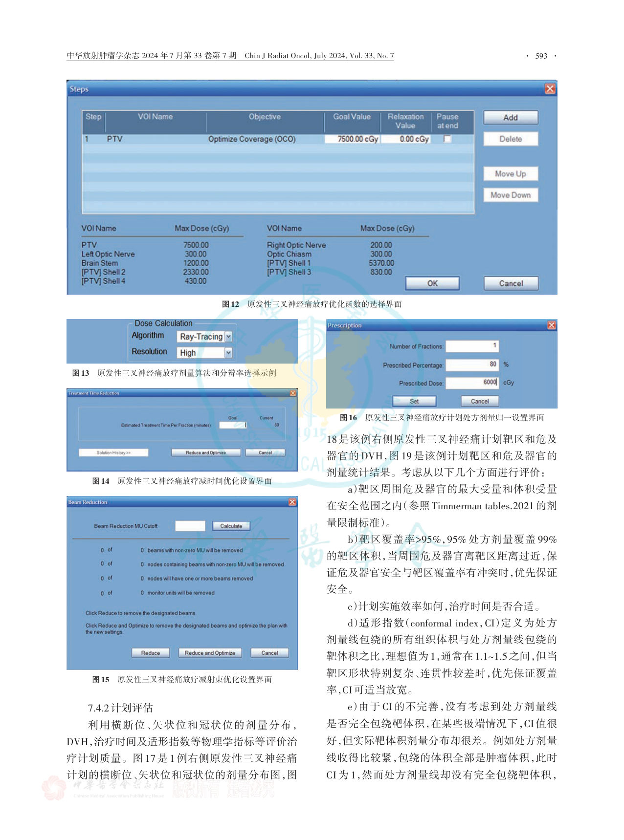This screenshot has width=624, height=840.
Task: Close the Prescription dialog
Action: [551, 325]
